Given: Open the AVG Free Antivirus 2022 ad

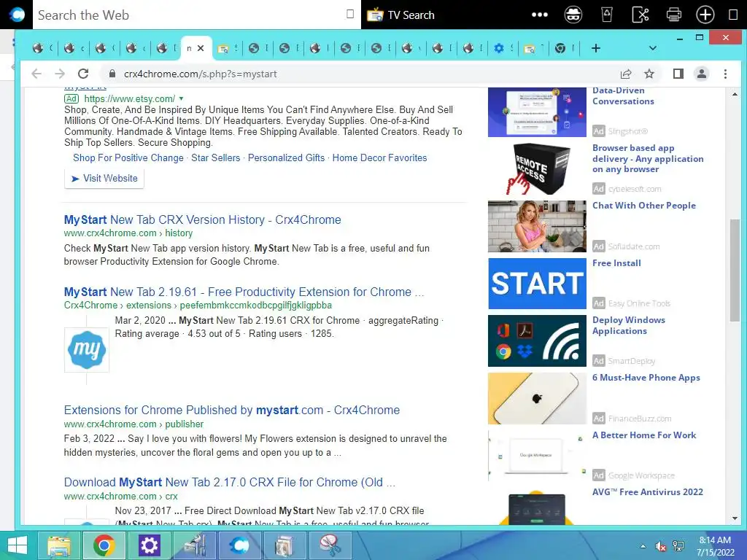Looking at the screenshot, I should [x=648, y=492].
